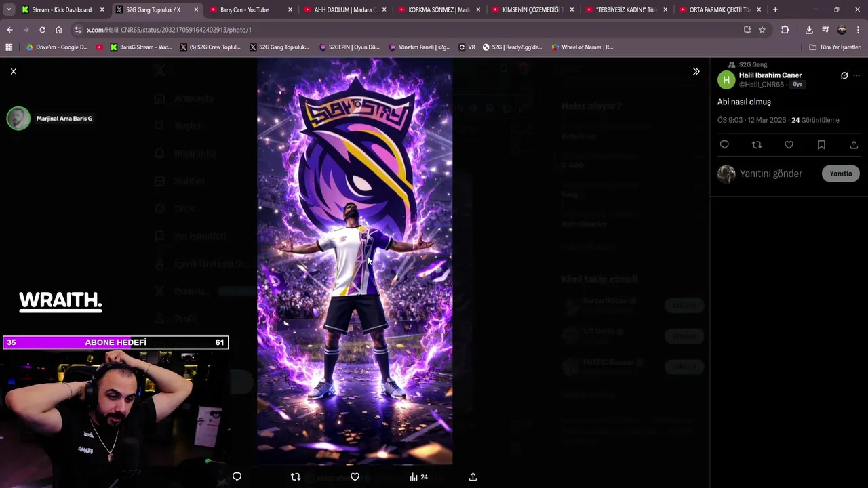Image resolution: width=868 pixels, height=488 pixels.
Task: Click the share icon below the photo
Action: (x=473, y=476)
